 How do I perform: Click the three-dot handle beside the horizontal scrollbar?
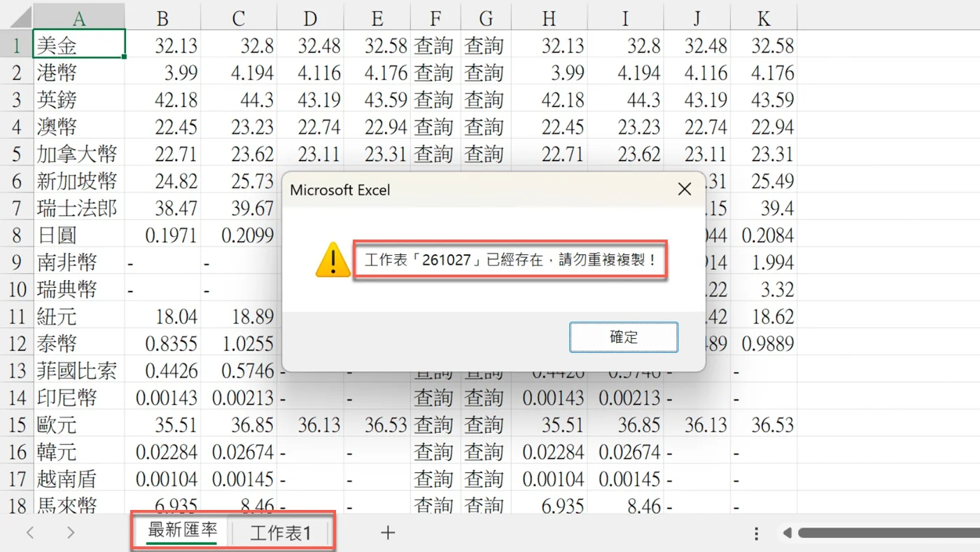coord(756,534)
